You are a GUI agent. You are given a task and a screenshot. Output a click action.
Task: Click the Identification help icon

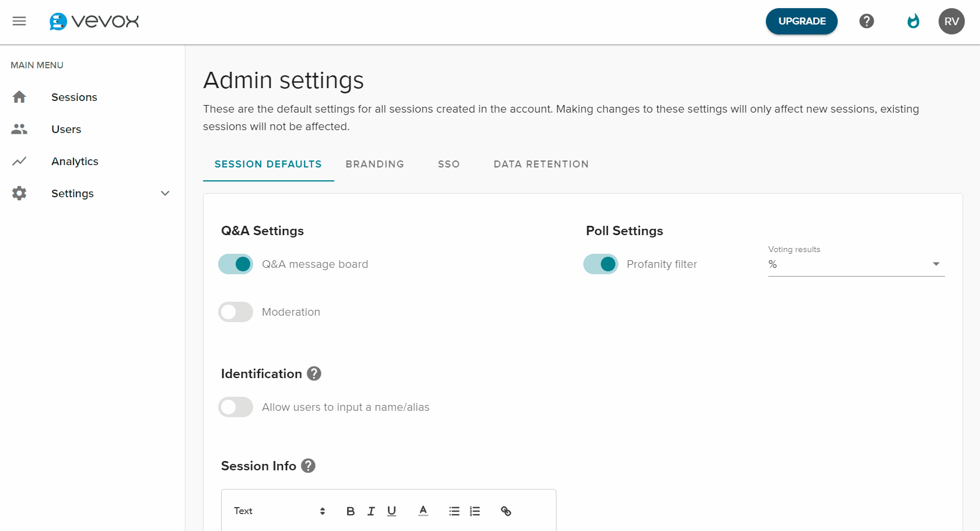314,373
